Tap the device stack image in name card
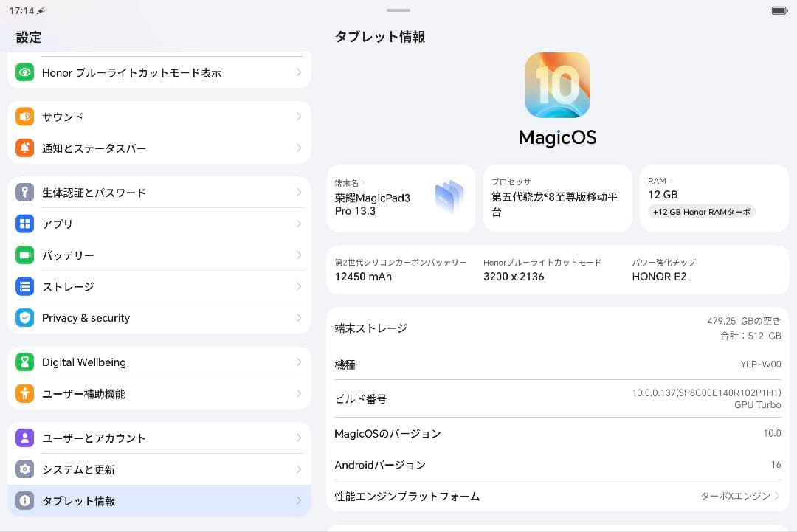 (449, 197)
